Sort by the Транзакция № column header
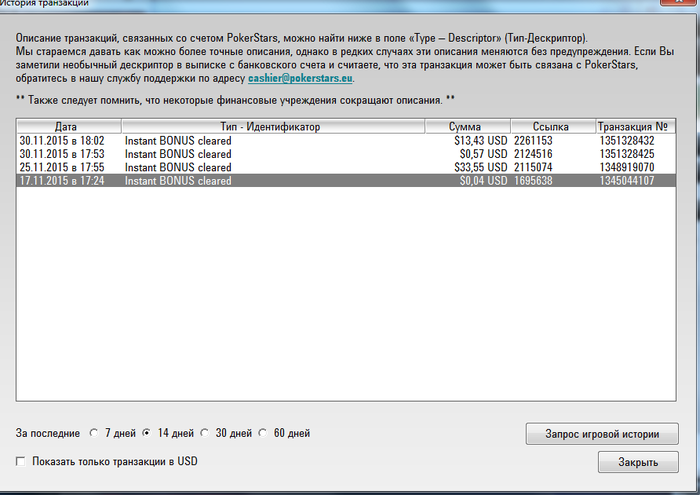The image size is (700, 495). click(636, 126)
